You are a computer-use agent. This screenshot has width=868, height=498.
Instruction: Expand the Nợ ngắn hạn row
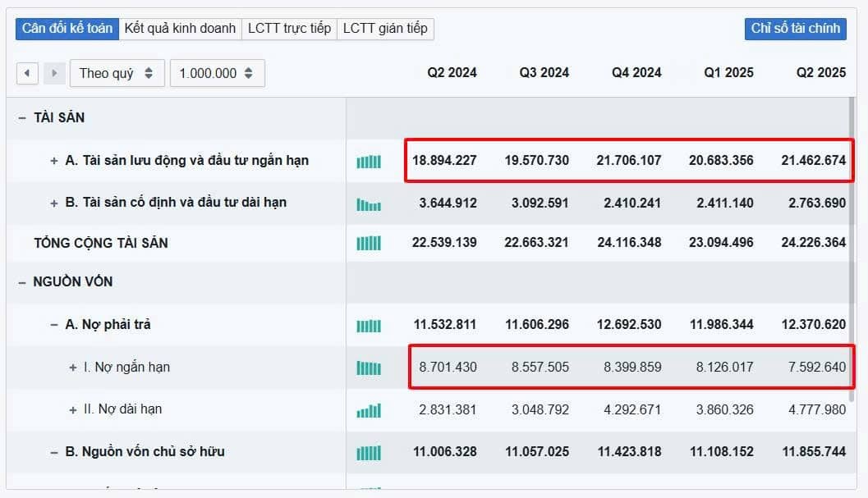73,368
